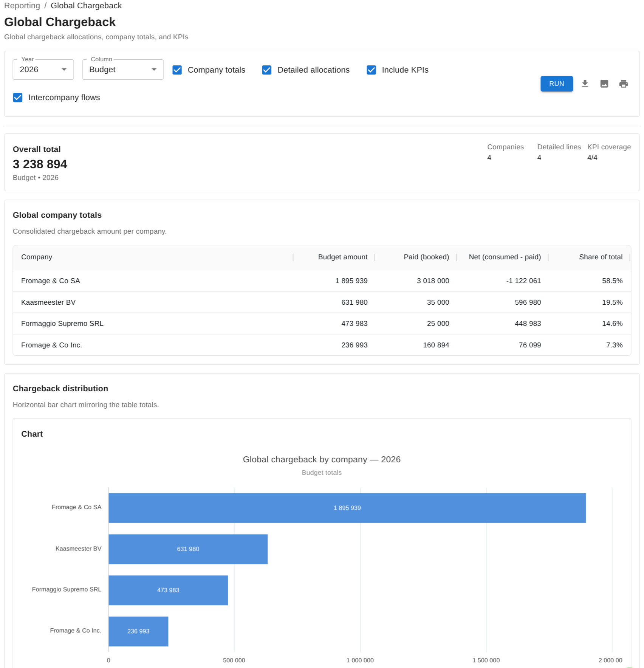
Task: Click the Fromage & Co SA chart bar
Action: click(x=347, y=508)
